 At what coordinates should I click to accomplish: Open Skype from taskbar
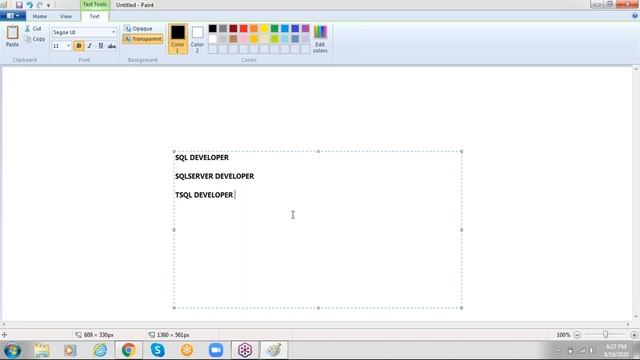pyautogui.click(x=158, y=350)
